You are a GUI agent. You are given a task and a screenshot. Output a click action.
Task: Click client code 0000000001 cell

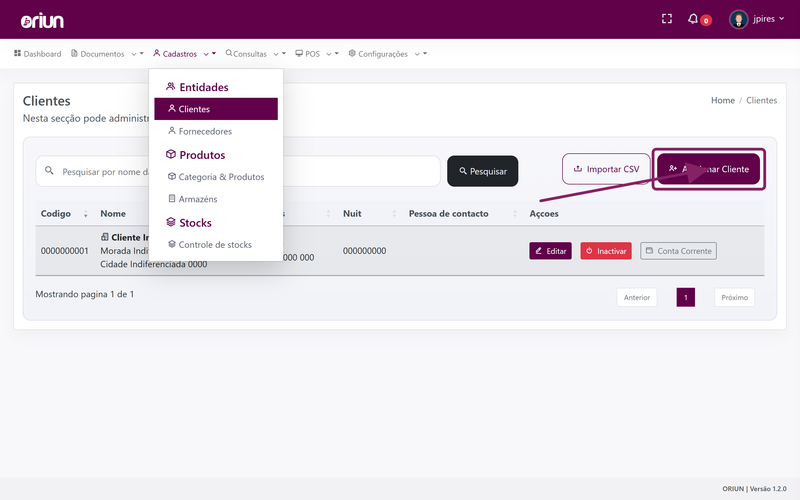pyautogui.click(x=65, y=251)
